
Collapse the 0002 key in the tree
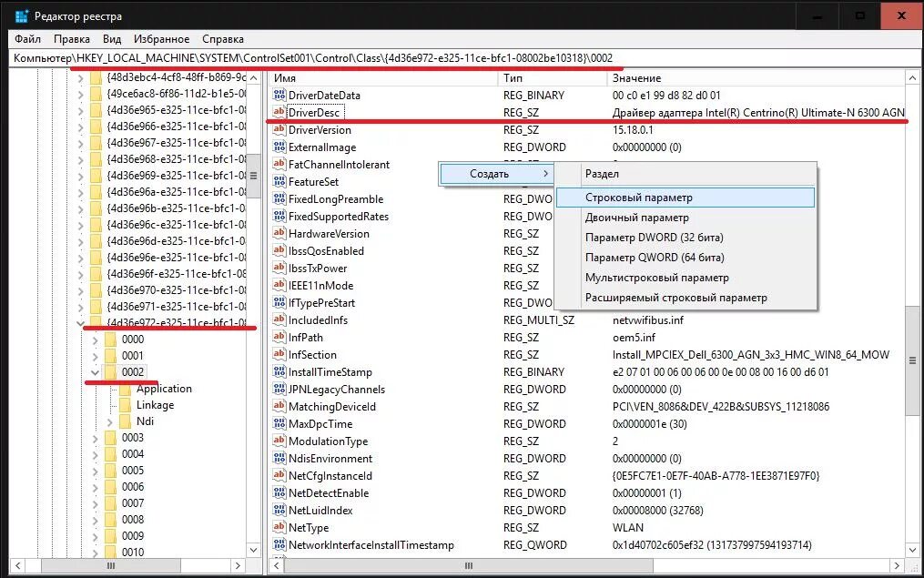pos(95,371)
